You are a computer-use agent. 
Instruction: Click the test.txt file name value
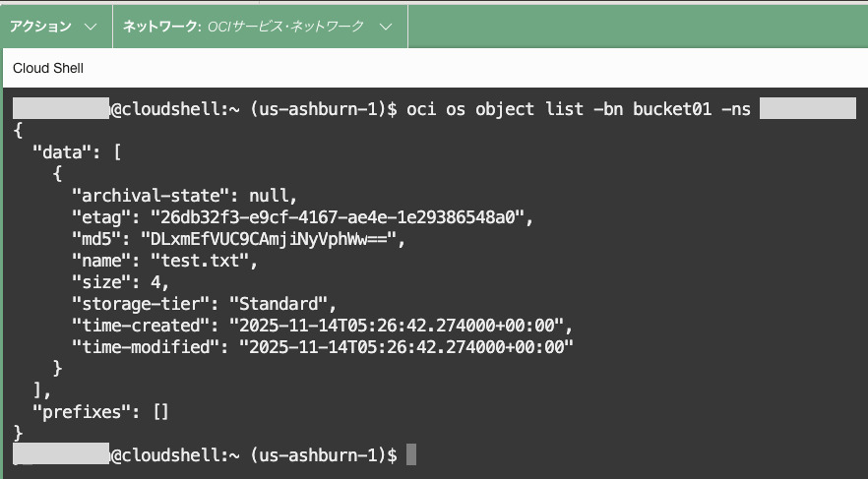click(202, 261)
